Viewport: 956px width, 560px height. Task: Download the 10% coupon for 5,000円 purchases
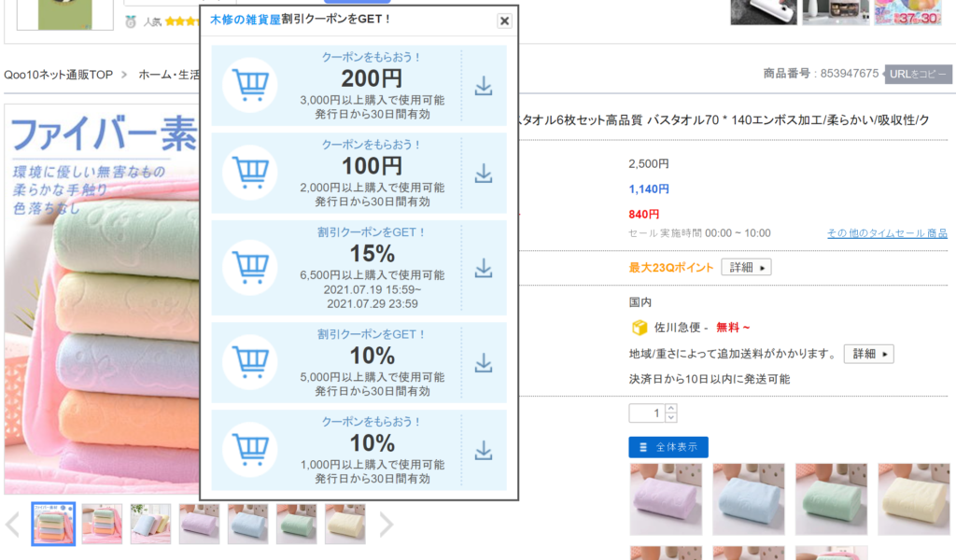click(x=484, y=362)
